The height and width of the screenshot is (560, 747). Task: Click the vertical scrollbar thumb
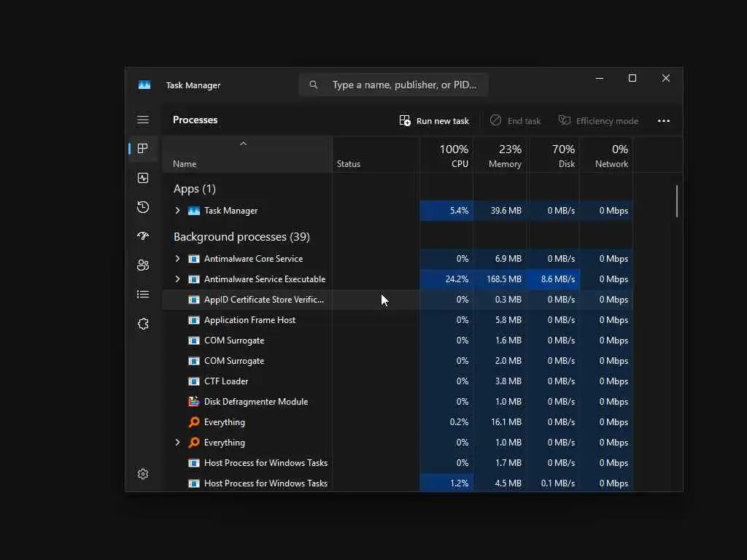(676, 201)
